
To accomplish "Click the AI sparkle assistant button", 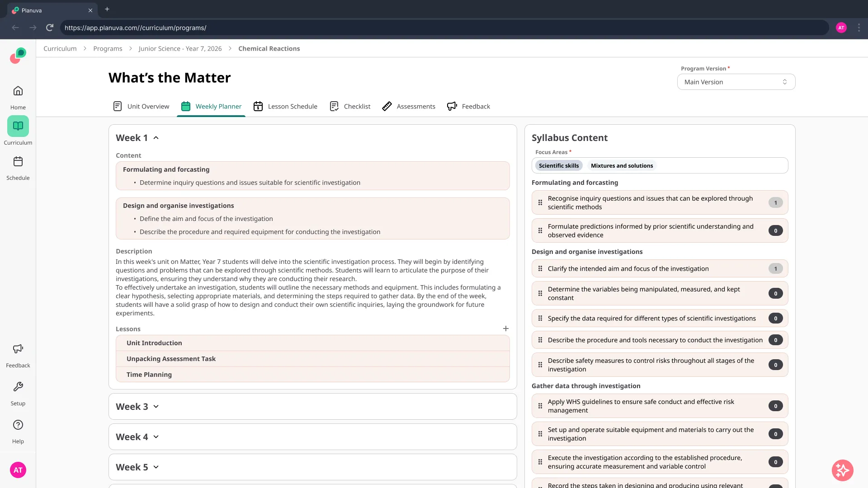I will (x=842, y=470).
